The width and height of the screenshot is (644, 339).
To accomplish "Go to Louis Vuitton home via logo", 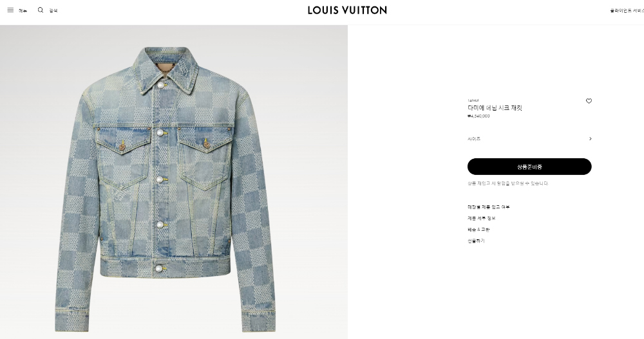I will tap(347, 10).
